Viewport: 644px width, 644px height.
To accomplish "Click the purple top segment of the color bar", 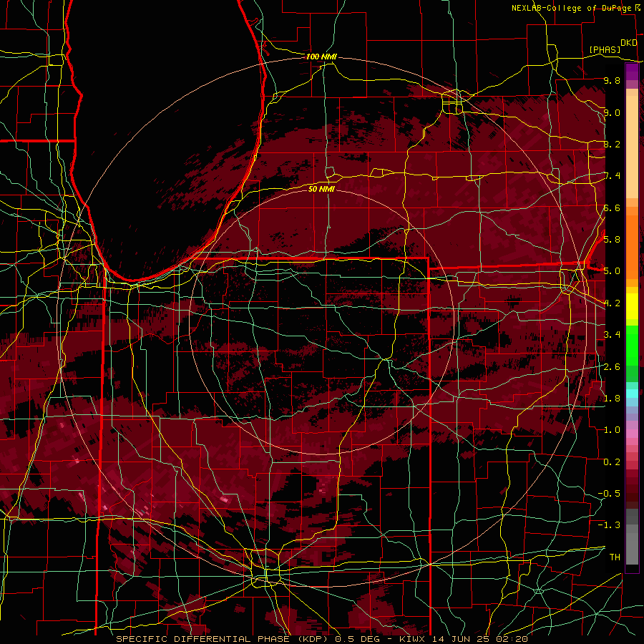I will pos(632,72).
